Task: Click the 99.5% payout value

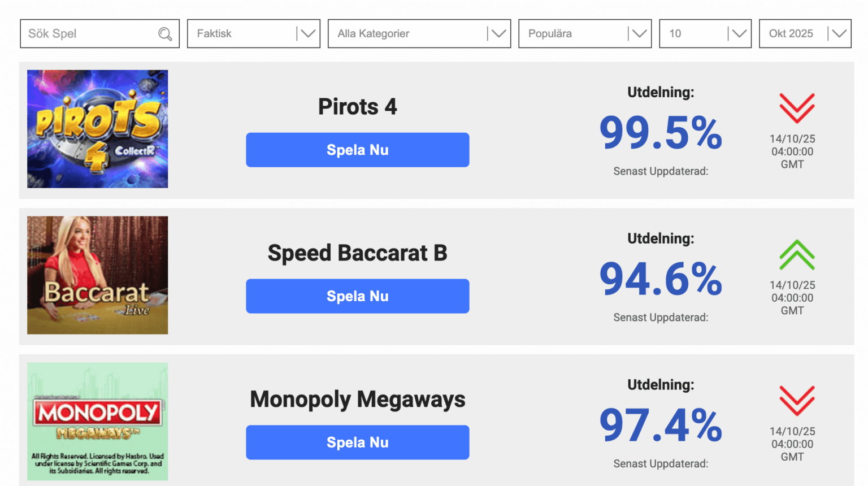Action: click(x=661, y=133)
